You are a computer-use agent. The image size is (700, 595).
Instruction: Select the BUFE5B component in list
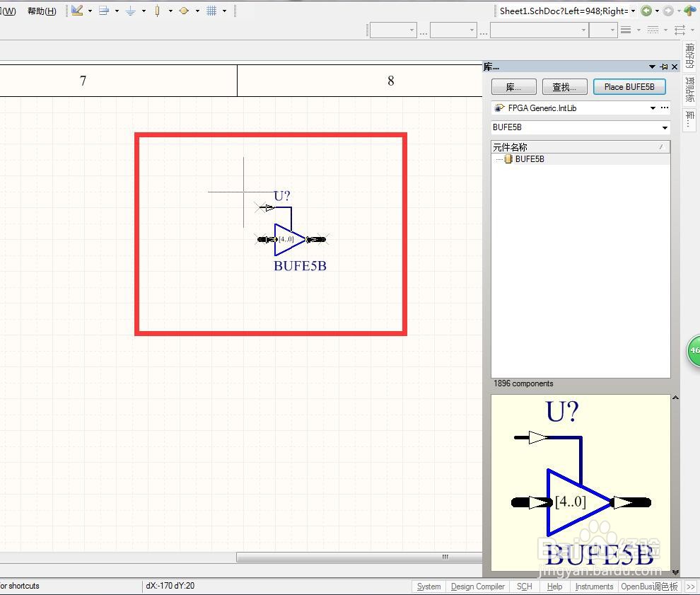[530, 159]
